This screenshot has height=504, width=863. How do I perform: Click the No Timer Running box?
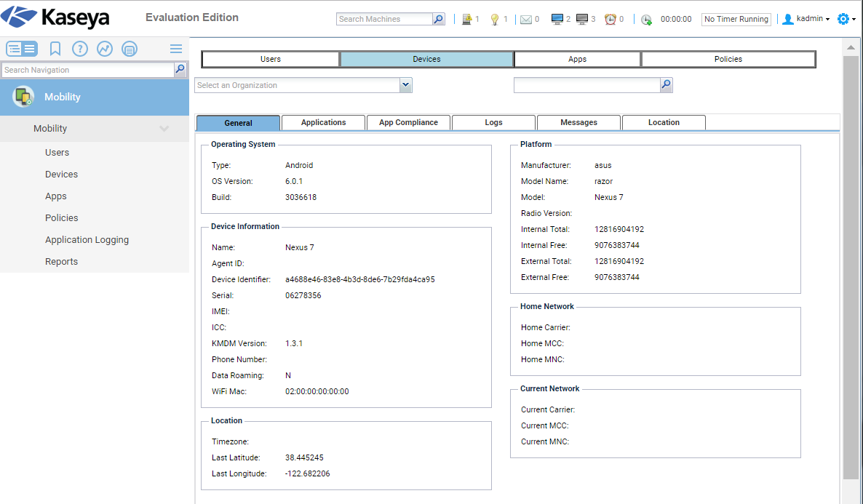[736, 19]
